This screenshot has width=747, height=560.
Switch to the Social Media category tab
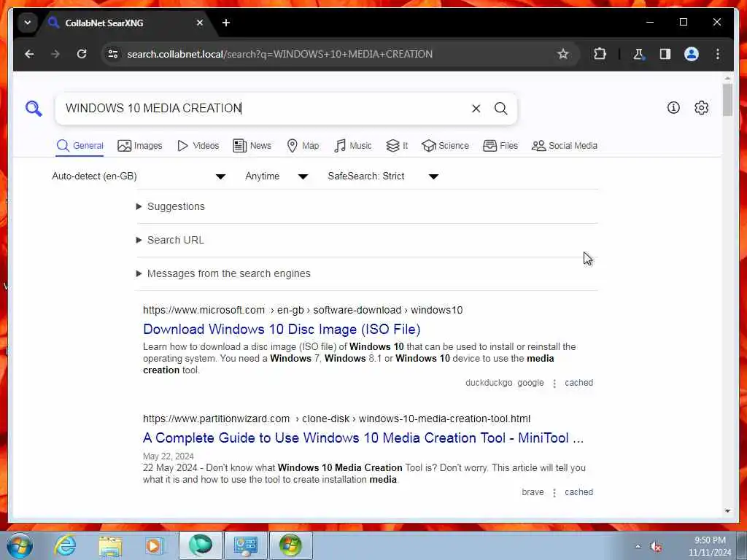point(565,146)
